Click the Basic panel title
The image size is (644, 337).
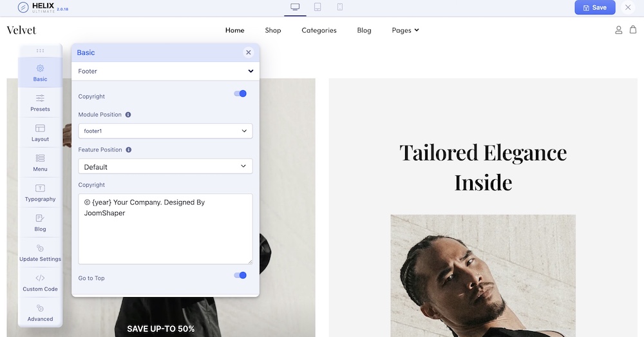pyautogui.click(x=86, y=53)
